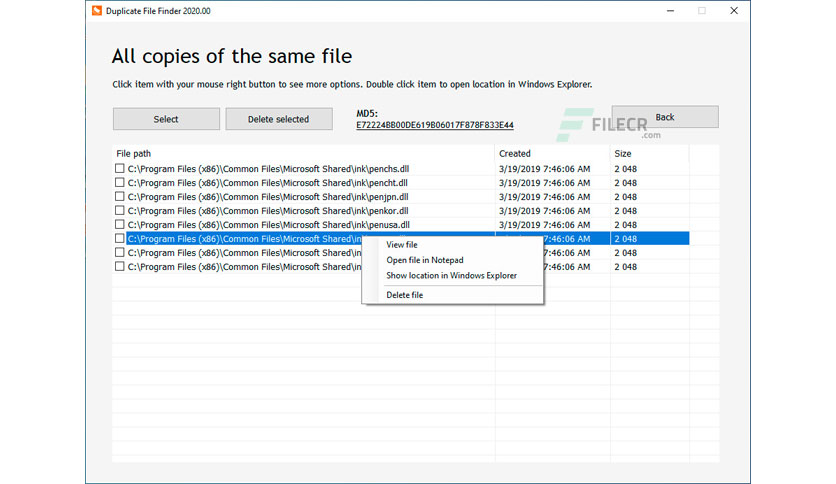Enable the penkor.dll checkbox
This screenshot has width=836, height=484.
tap(119, 211)
